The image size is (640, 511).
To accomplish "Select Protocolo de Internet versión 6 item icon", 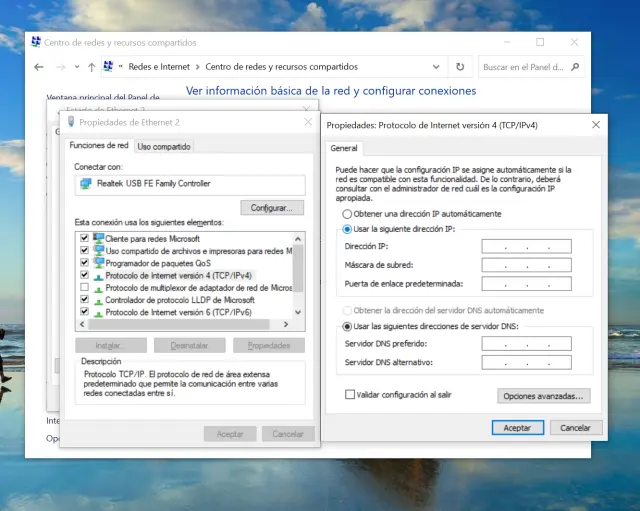I will click(98, 312).
